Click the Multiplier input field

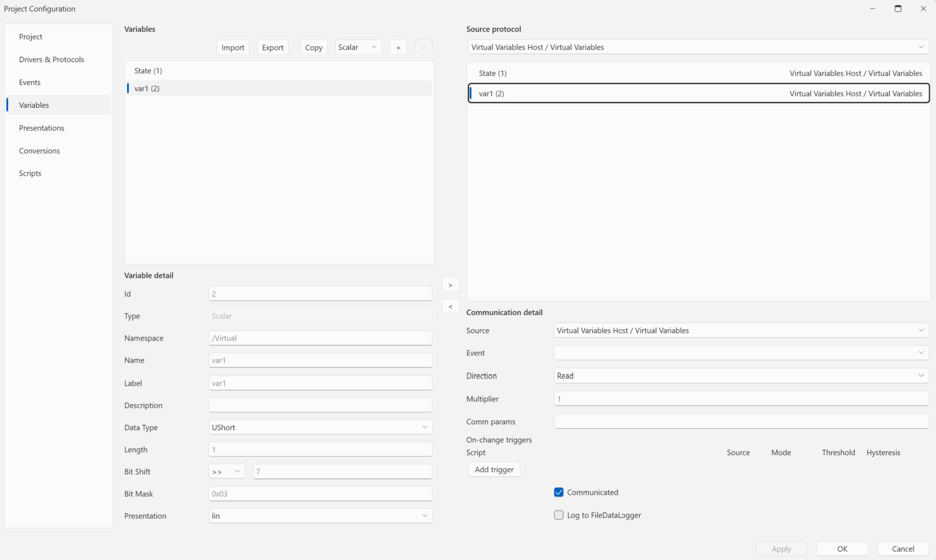741,399
